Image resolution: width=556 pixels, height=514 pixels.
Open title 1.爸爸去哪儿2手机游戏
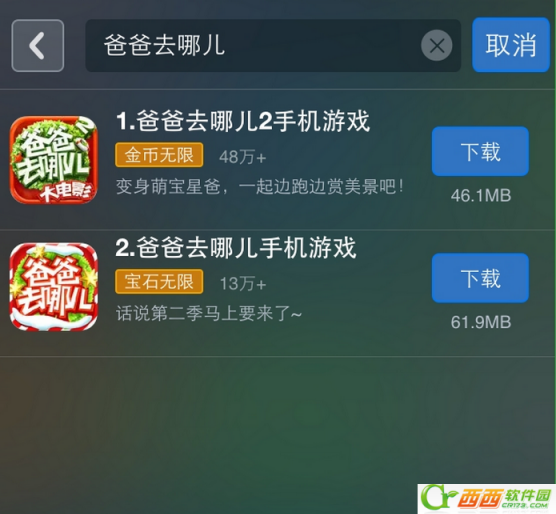[243, 121]
